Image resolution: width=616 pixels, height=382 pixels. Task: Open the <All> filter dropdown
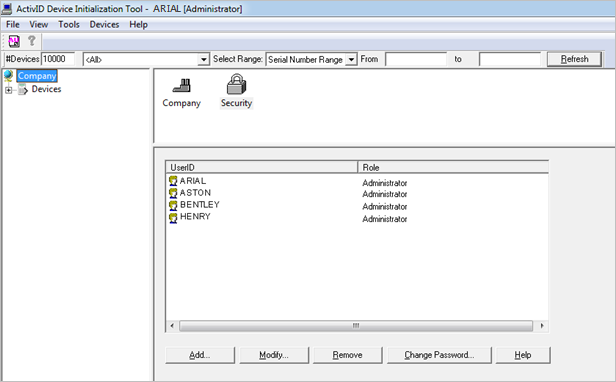203,59
